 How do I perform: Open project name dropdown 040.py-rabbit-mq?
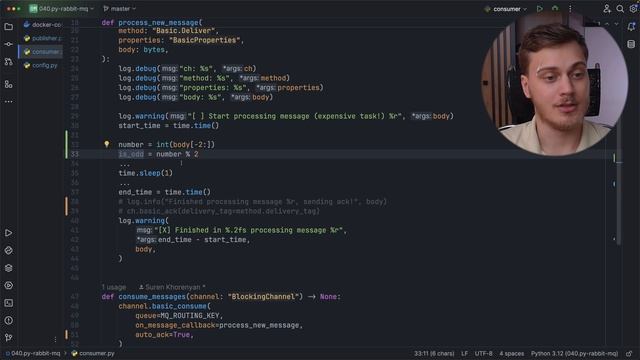point(62,9)
